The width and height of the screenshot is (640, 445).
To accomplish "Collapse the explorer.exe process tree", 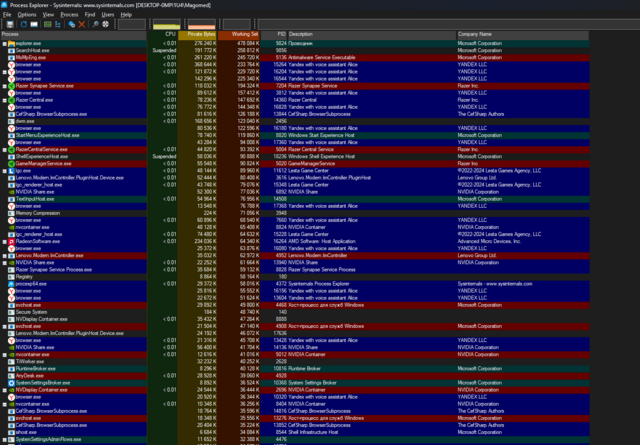I will coord(4,44).
